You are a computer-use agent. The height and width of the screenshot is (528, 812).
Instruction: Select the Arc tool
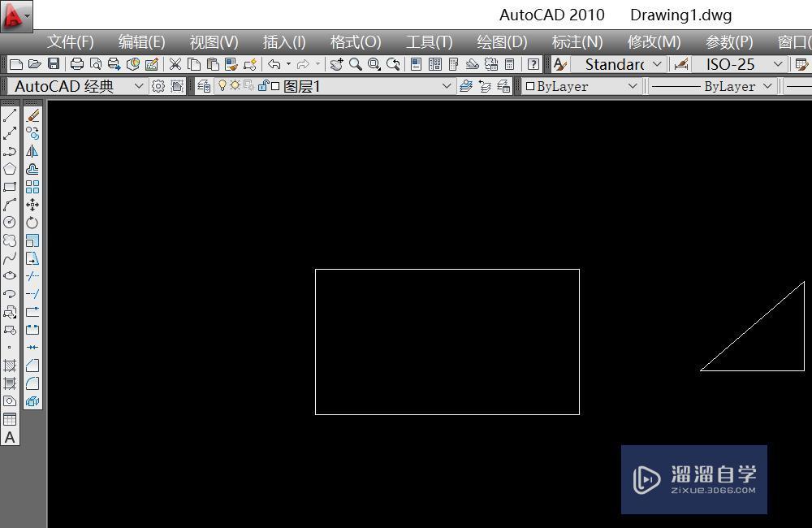10,205
